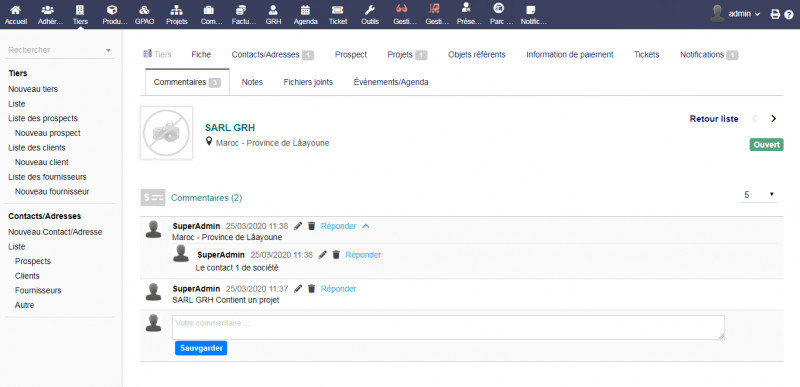Switch to the Événements/Agenda tab
The width and height of the screenshot is (800, 387).
(x=391, y=82)
